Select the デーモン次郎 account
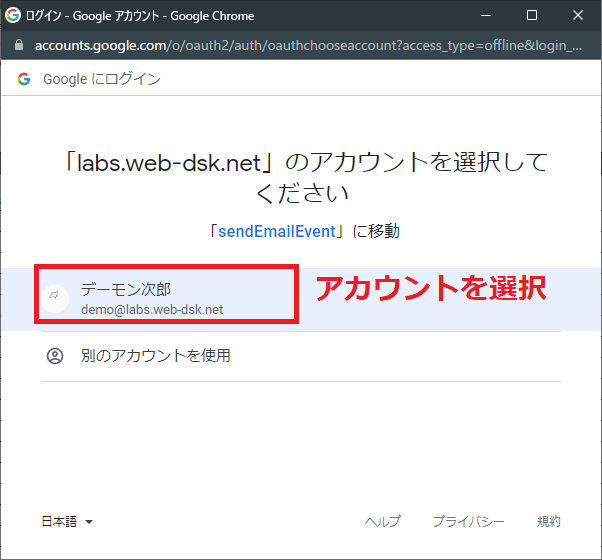This screenshot has width=602, height=560. click(301, 299)
